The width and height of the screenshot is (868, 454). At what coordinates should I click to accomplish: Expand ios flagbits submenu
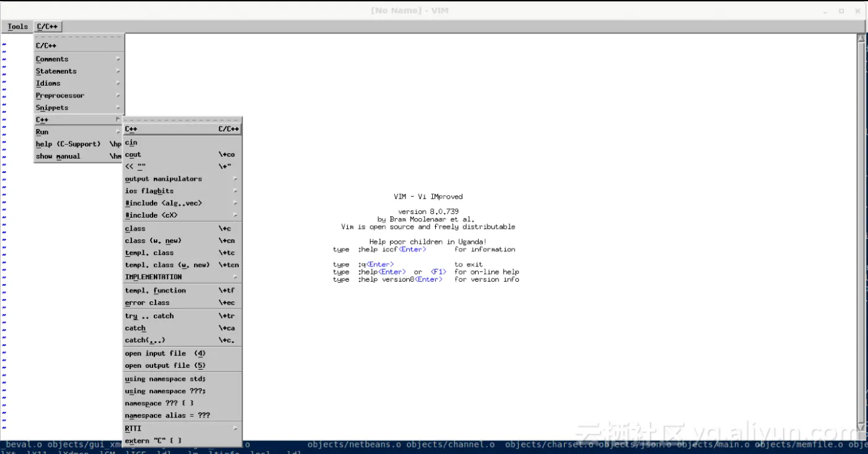click(x=183, y=191)
